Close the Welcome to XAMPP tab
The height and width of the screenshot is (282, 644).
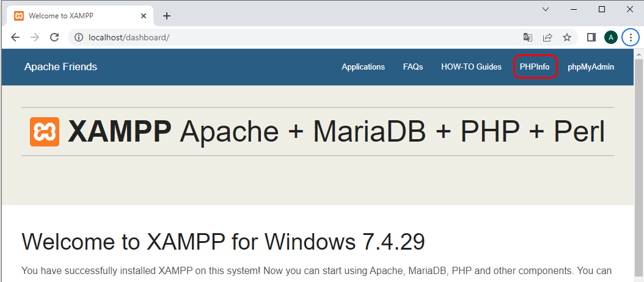coord(144,16)
